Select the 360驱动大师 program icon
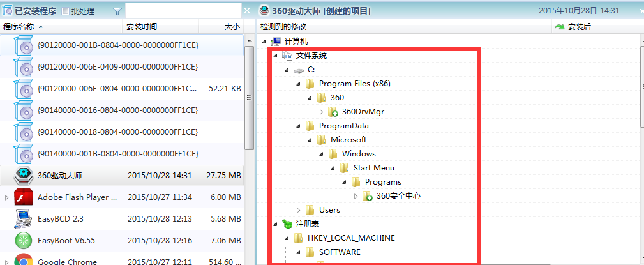Screen dimensions: 644x265 [x=24, y=175]
